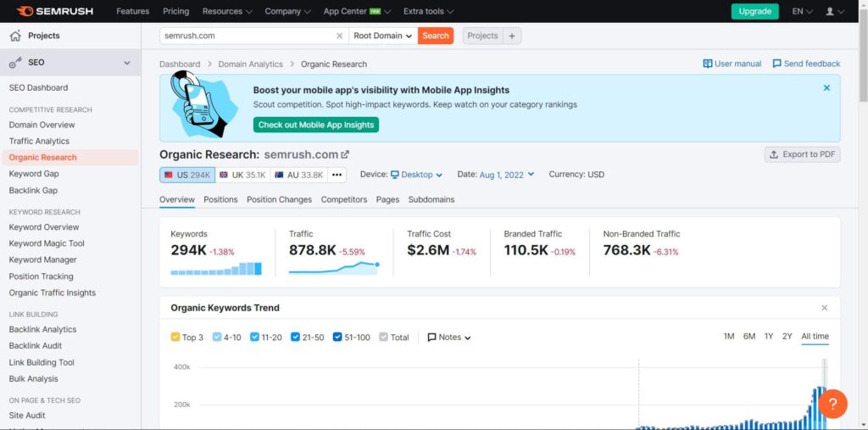Toggle the Total checkbox

click(384, 337)
